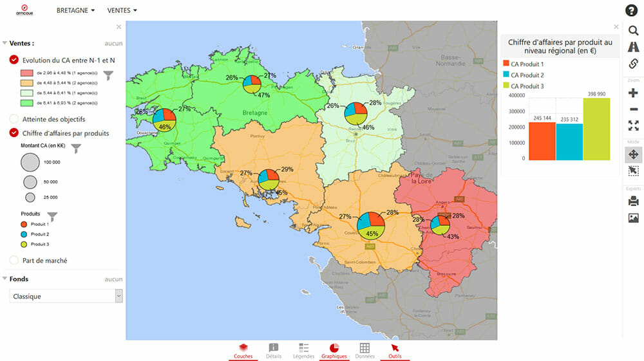Click the orange legend swatch 4,48 à 5,44 %
The width and height of the screenshot is (644, 361).
point(26,83)
